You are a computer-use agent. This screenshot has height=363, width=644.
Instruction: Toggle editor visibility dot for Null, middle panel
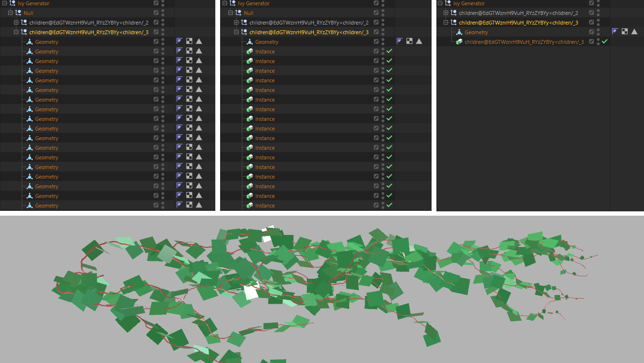click(383, 11)
